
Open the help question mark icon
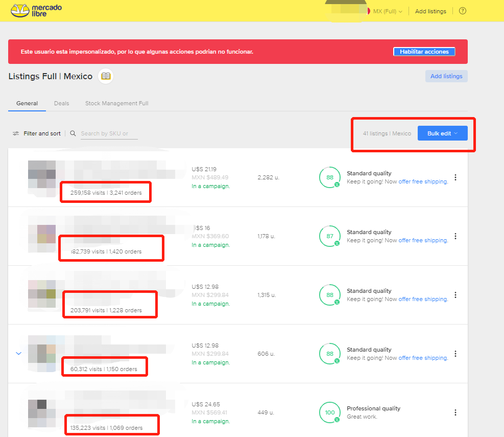(463, 11)
